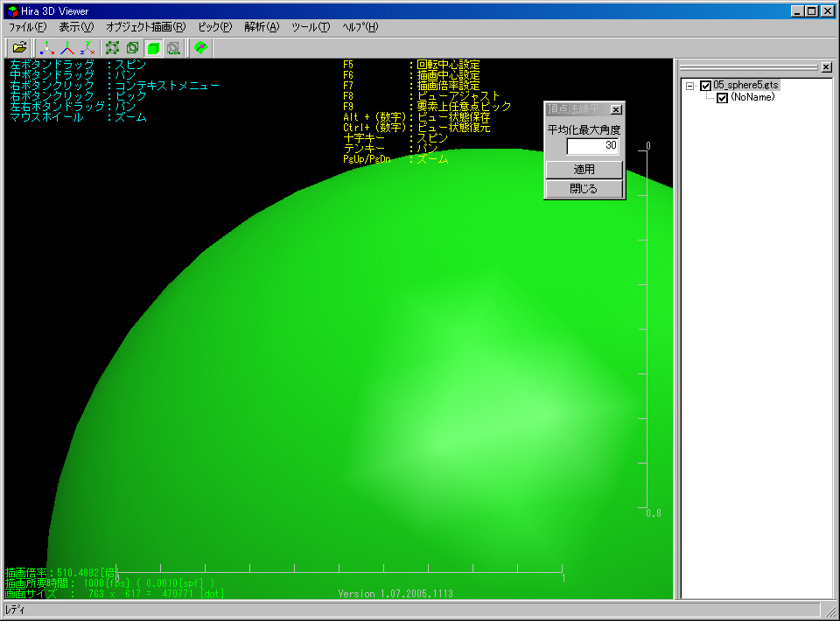840x621 pixels.
Task: Toggle the solid green cube shading icon
Action: point(153,47)
